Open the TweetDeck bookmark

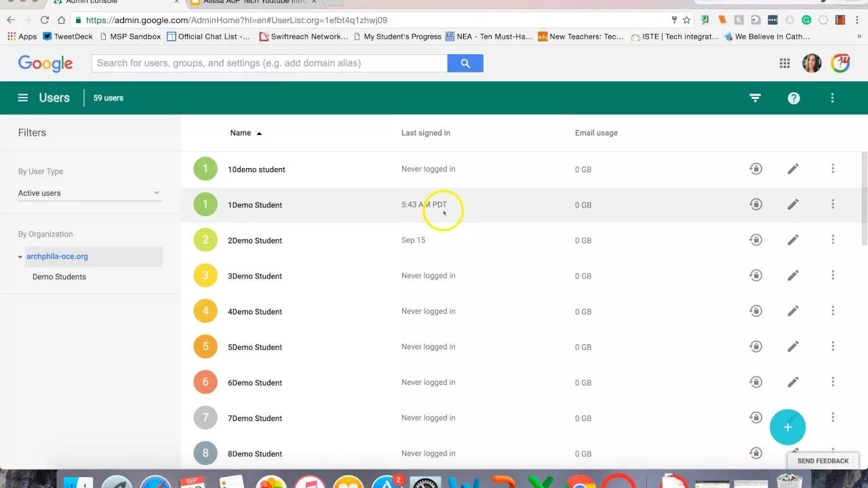click(68, 37)
